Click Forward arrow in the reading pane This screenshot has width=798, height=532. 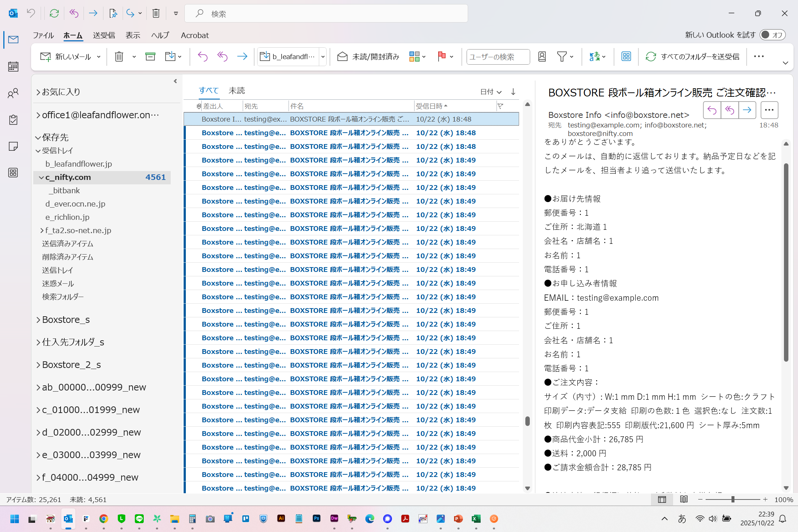[x=747, y=110]
